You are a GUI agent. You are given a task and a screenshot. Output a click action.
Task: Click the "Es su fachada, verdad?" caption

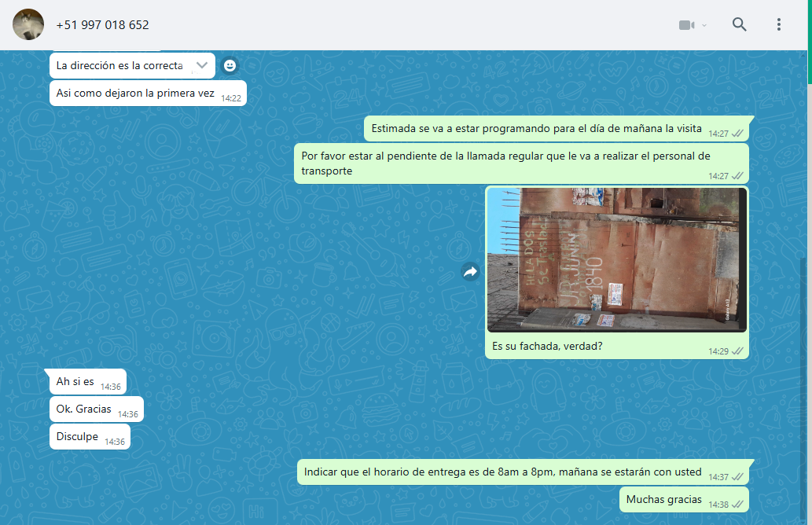pyautogui.click(x=547, y=346)
